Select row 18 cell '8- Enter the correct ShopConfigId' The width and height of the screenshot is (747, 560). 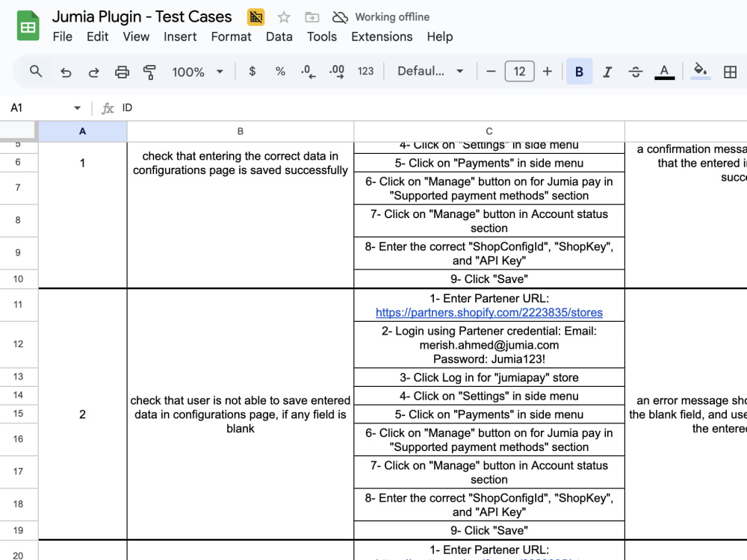point(489,505)
